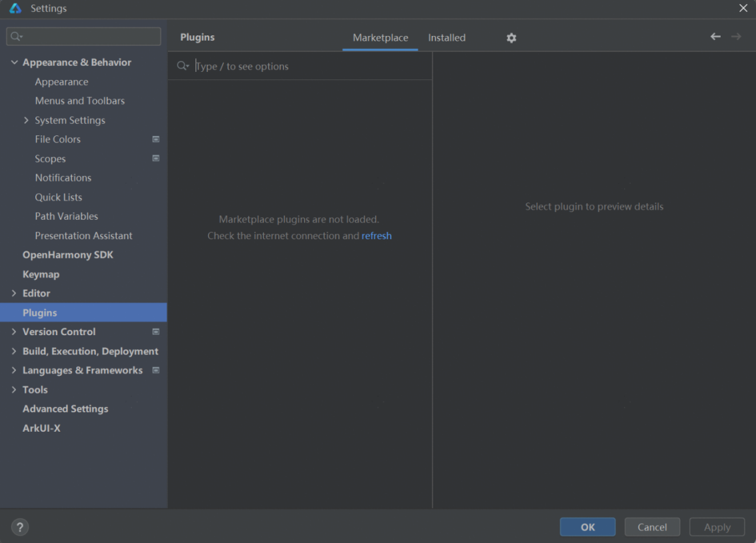
Task: Collapse the Appearance & Behavior section
Action: coord(15,63)
